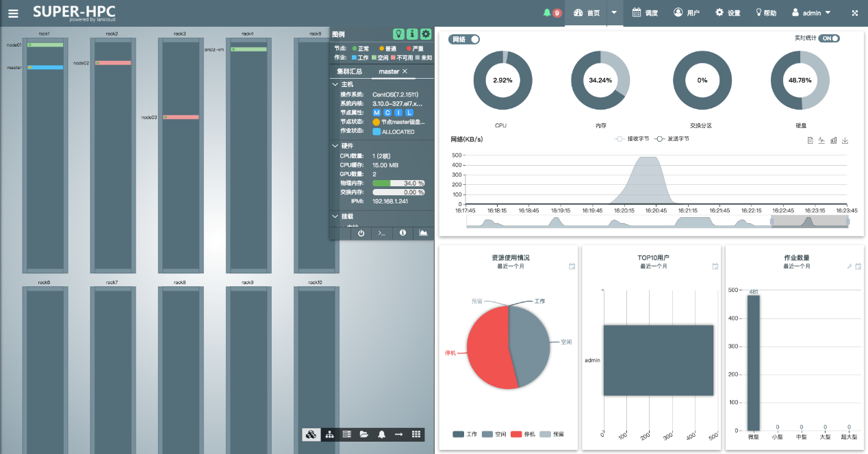The height and width of the screenshot is (454, 868).
Task: Turn off 实时统计 real-time switch
Action: pyautogui.click(x=830, y=38)
